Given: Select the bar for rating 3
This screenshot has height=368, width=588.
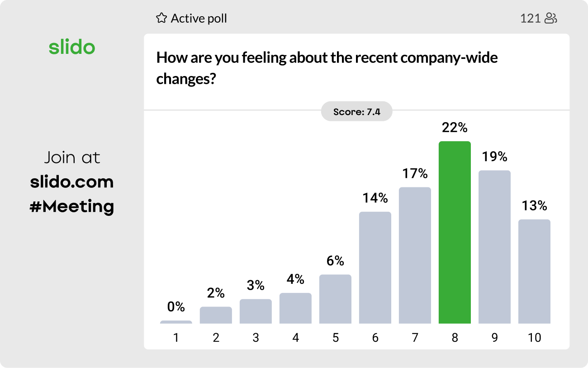Looking at the screenshot, I should pyautogui.click(x=256, y=311).
